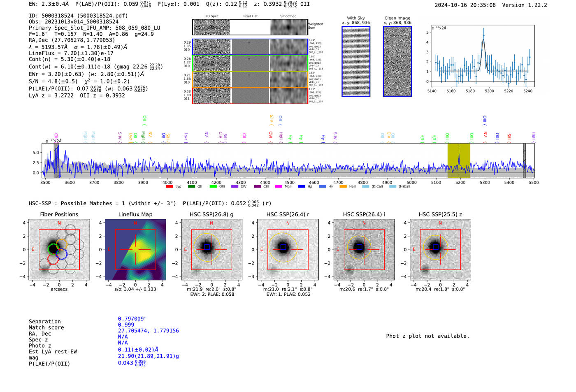The height and width of the screenshot is (392, 576).
Task: Select the 508_059_080_LU Primary Spec line
Action: pos(95,28)
